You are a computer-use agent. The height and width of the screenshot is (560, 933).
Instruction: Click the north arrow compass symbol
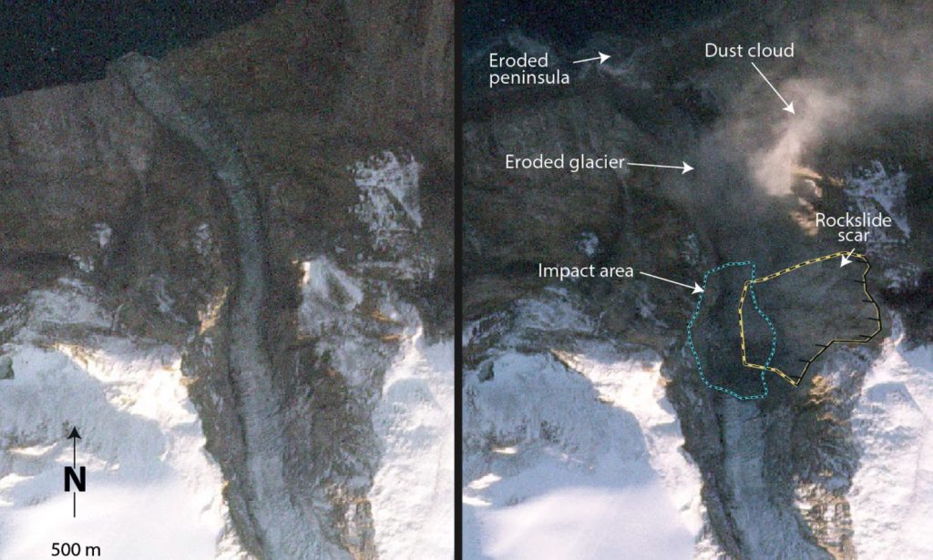tap(75, 472)
